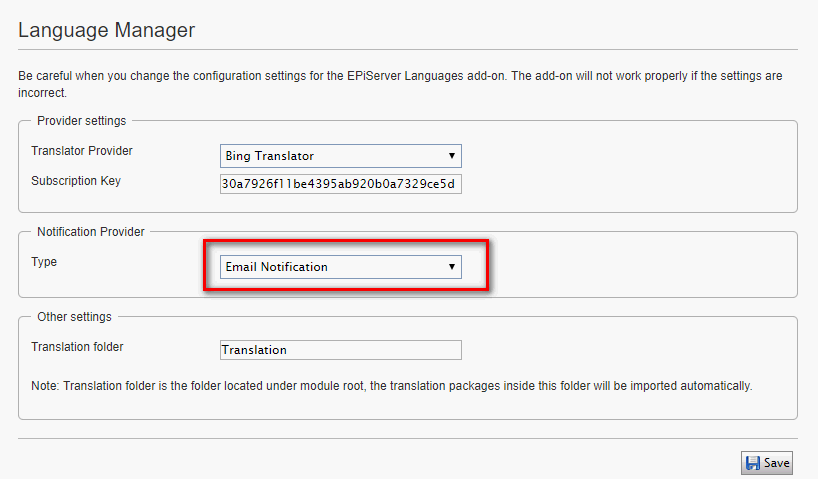Click the words Email Notification in the selector
The height and width of the screenshot is (479, 818).
tap(277, 267)
